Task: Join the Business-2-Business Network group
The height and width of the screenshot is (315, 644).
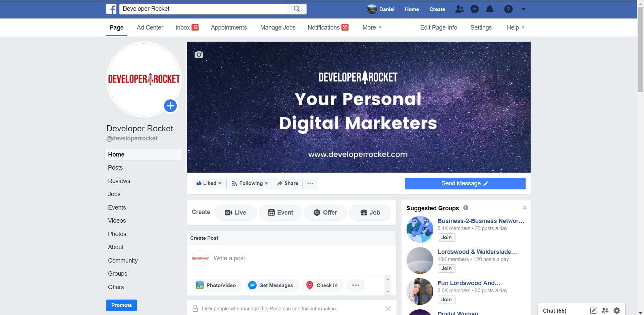Action: click(446, 237)
